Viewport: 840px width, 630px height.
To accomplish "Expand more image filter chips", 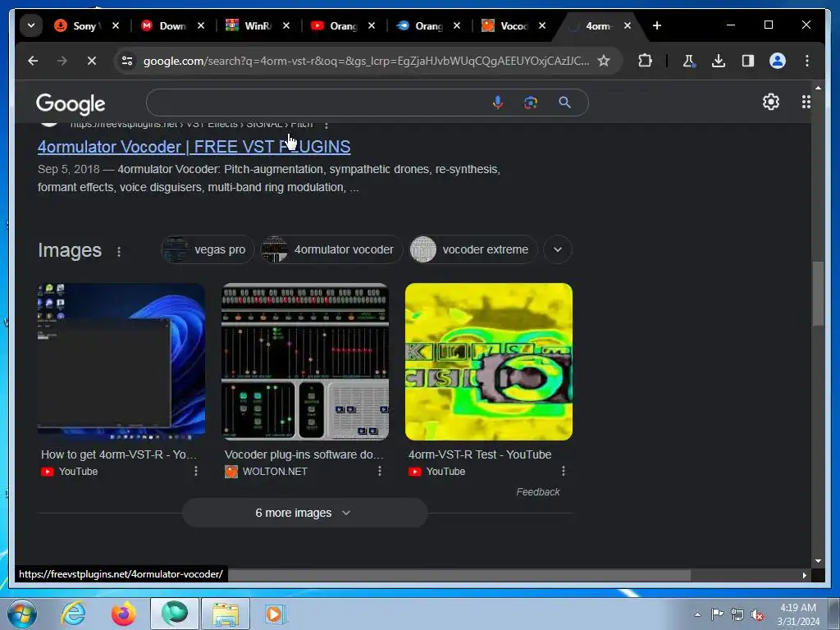I will pos(558,249).
